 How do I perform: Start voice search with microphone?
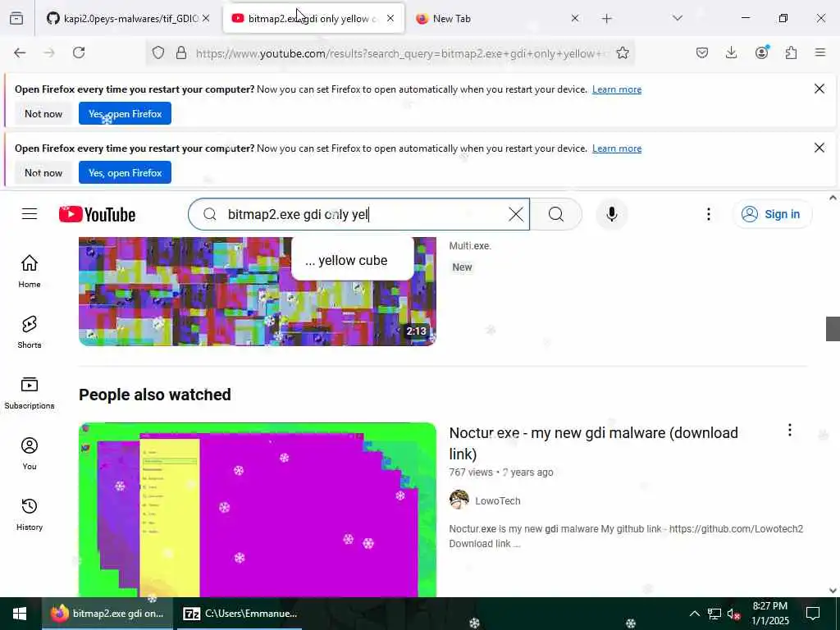coord(611,214)
